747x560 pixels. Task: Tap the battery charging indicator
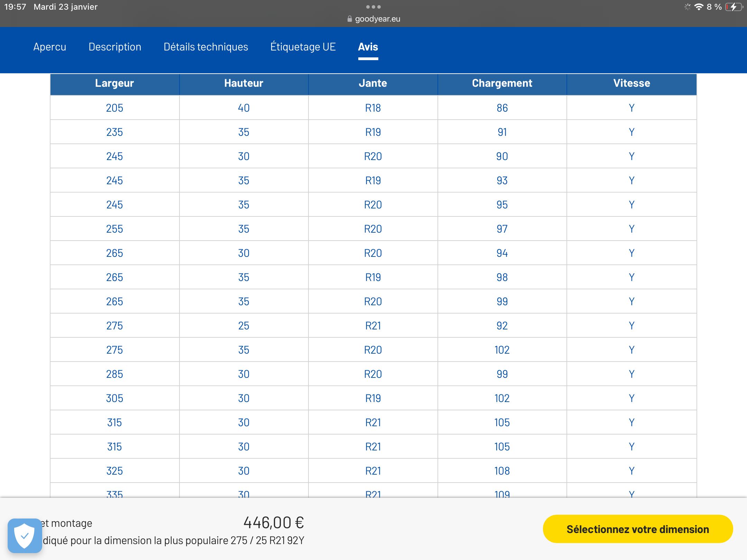point(734,7)
